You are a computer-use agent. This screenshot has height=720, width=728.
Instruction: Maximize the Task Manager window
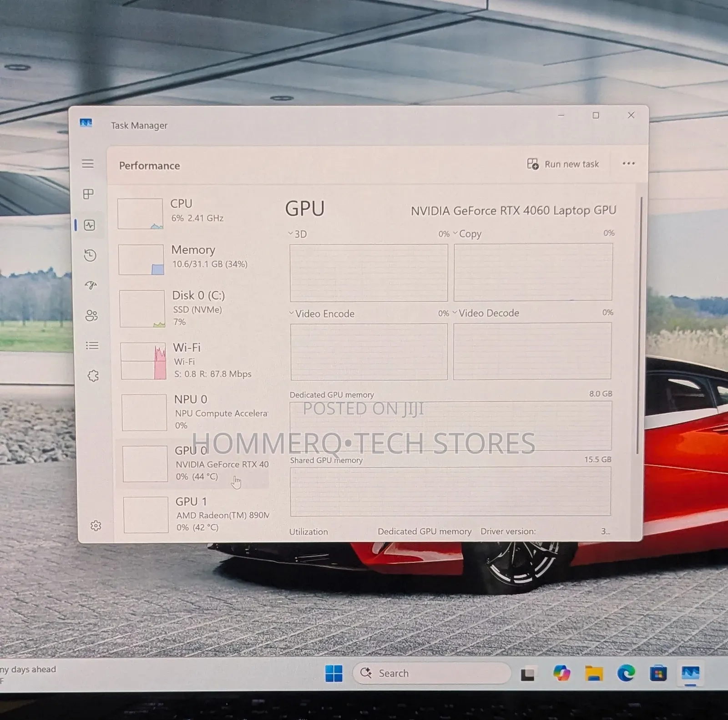point(596,116)
